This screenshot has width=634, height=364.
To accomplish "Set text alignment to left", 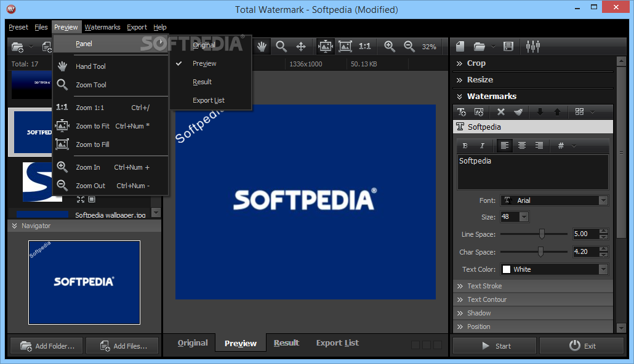I will (x=504, y=146).
